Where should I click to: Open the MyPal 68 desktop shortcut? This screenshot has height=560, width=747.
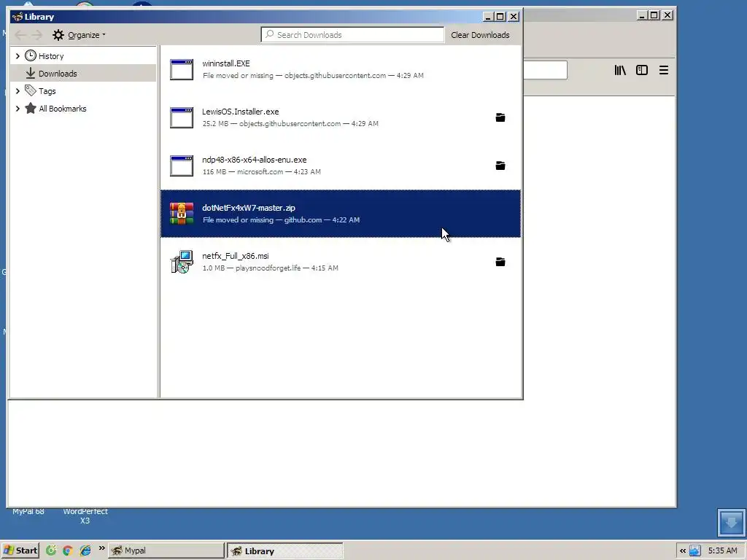click(28, 511)
